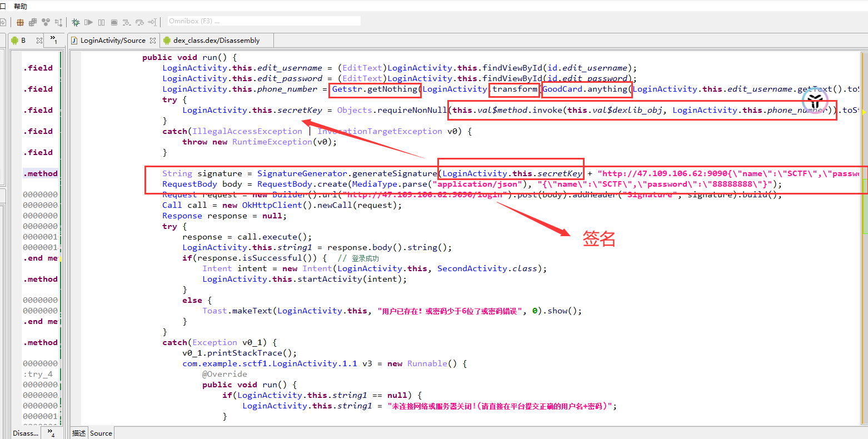Click 'Getstr.getNothing' call

click(375, 89)
